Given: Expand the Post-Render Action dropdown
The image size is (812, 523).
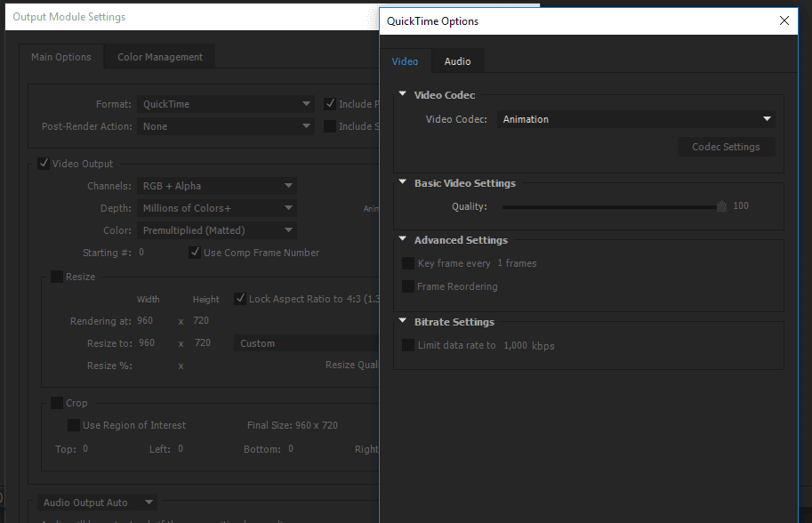Looking at the screenshot, I should [x=227, y=126].
